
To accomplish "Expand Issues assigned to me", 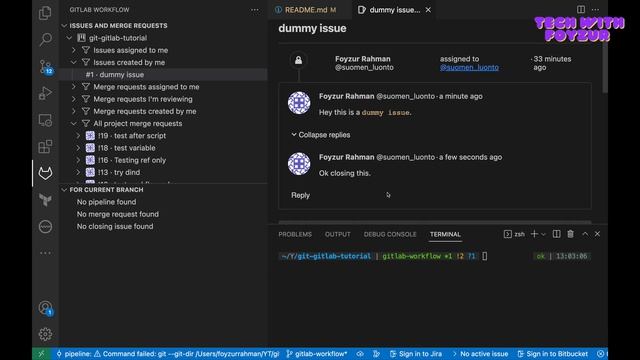I will [x=74, y=50].
